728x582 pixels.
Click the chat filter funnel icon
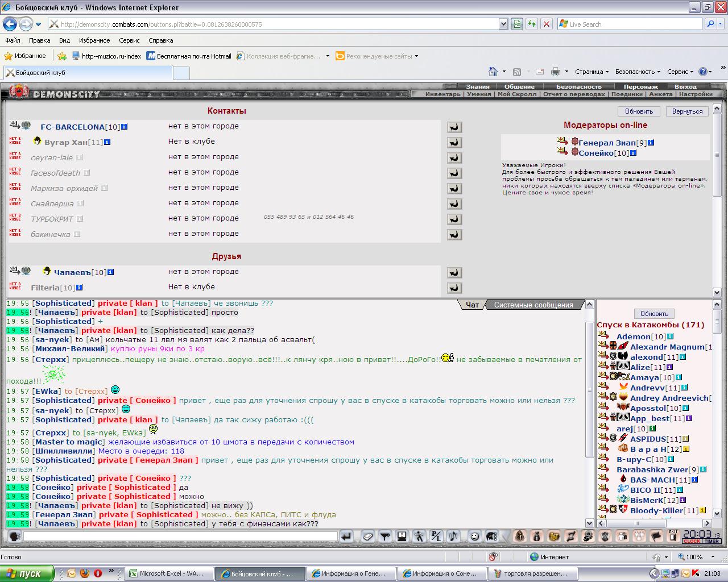click(x=384, y=536)
